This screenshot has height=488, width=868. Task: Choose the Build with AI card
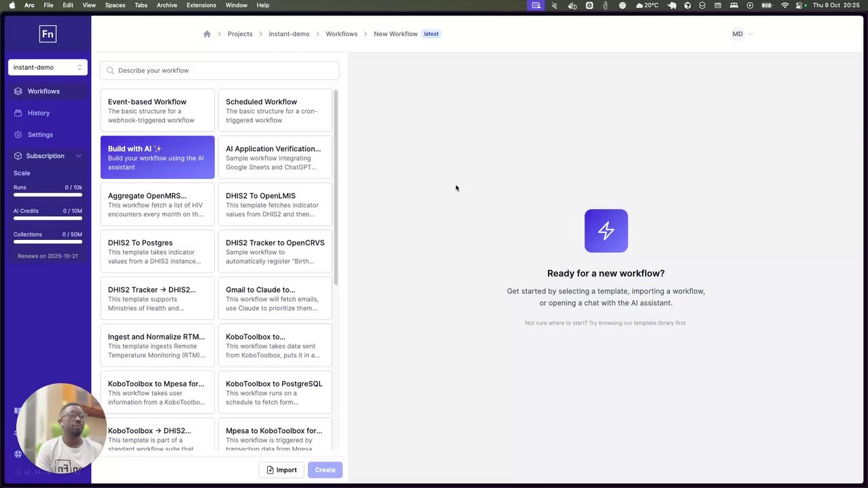[157, 157]
